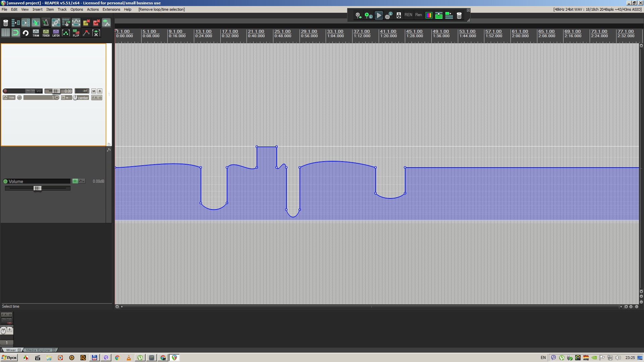Click the unmute all tracks icon
644x362 pixels.
click(96, 22)
